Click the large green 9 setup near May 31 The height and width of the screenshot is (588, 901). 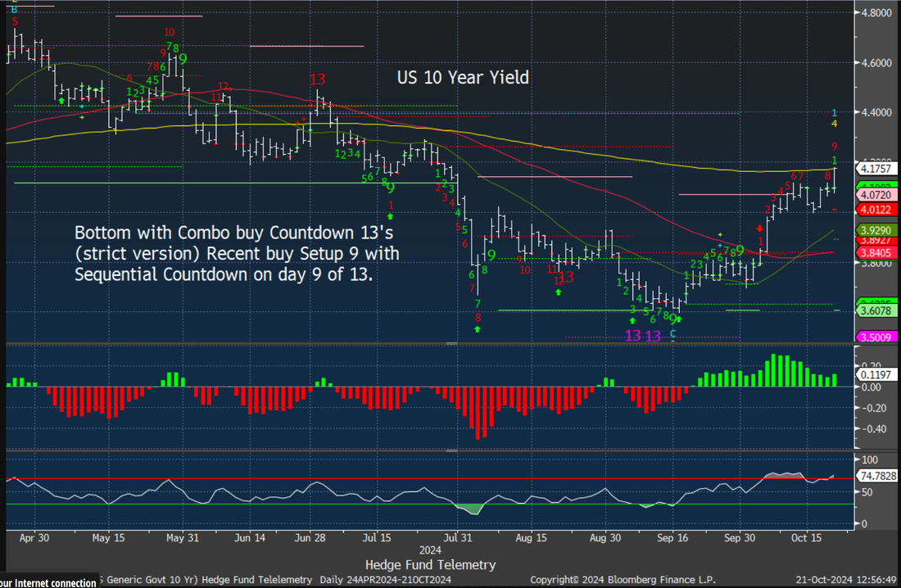183,59
